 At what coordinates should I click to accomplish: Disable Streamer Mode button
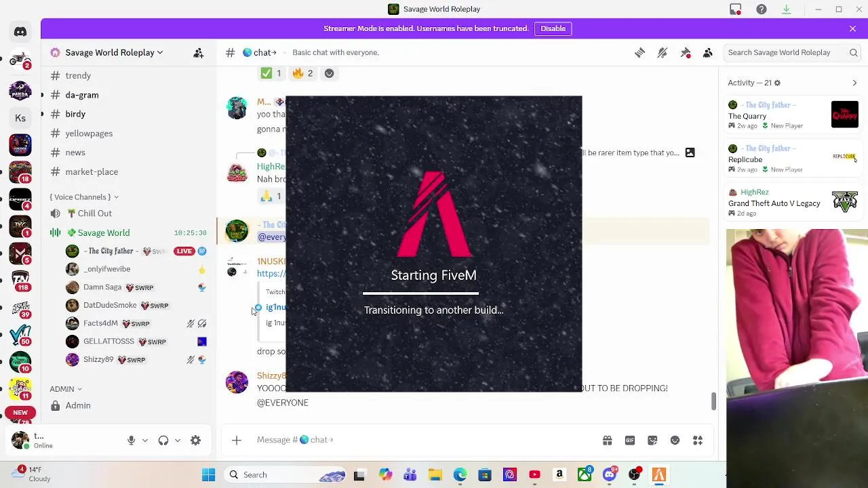tap(553, 28)
